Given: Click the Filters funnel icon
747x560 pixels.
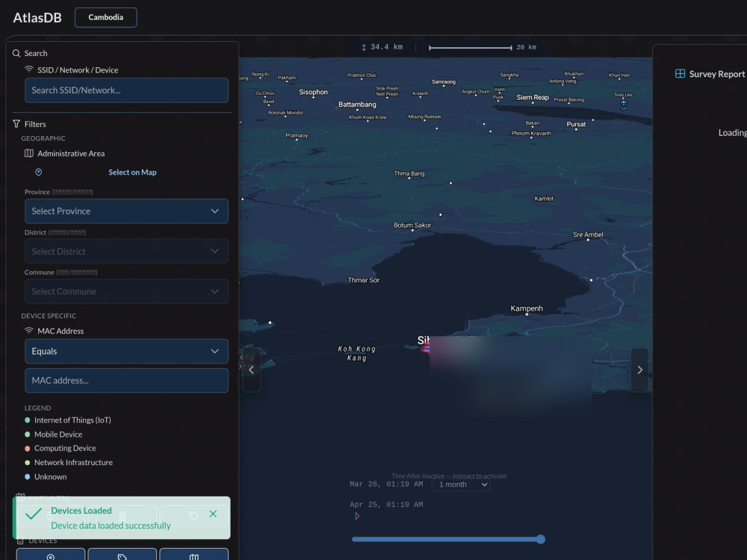Looking at the screenshot, I should pos(16,124).
